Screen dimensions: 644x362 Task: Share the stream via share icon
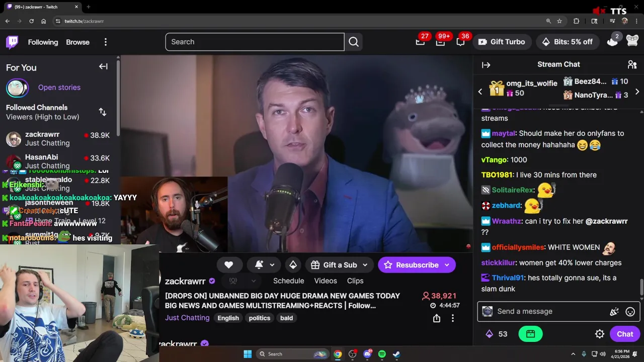point(437,318)
